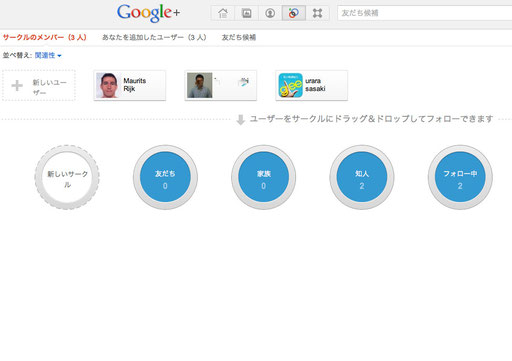Select the urara sasaki person card

tap(312, 85)
